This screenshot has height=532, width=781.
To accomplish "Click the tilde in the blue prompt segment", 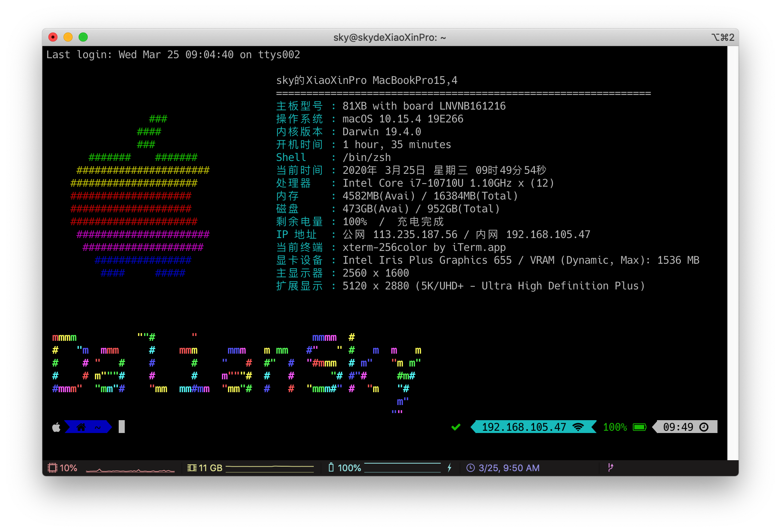I will tap(98, 427).
